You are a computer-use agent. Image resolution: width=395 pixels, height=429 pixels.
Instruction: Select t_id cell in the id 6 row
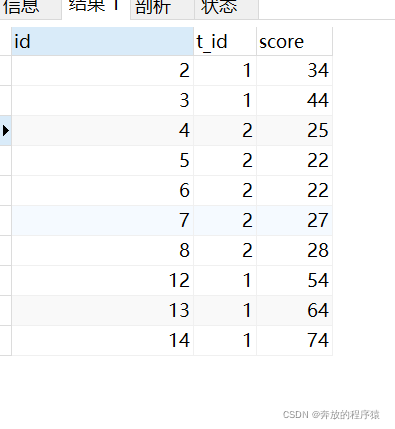coord(225,190)
